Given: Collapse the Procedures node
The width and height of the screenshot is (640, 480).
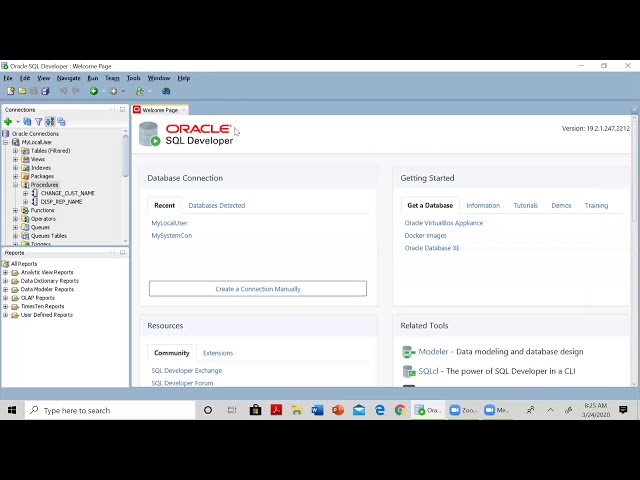Looking at the screenshot, I should click(x=16, y=185).
